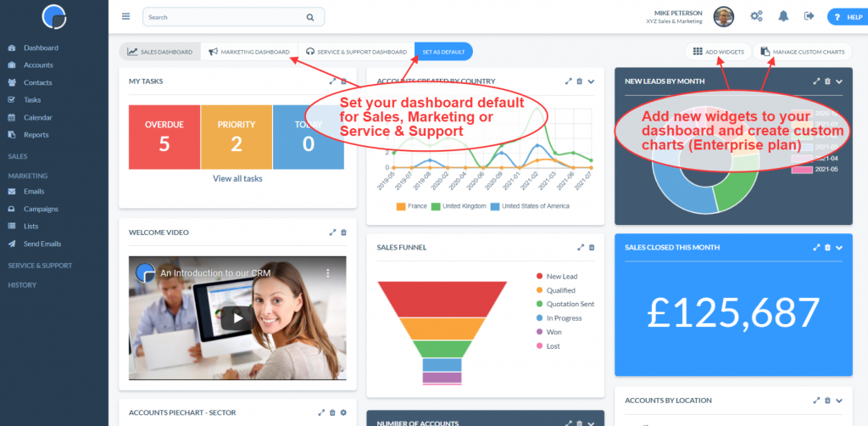The image size is (868, 426).
Task: Open Accounts in the sidebar
Action: coord(38,64)
